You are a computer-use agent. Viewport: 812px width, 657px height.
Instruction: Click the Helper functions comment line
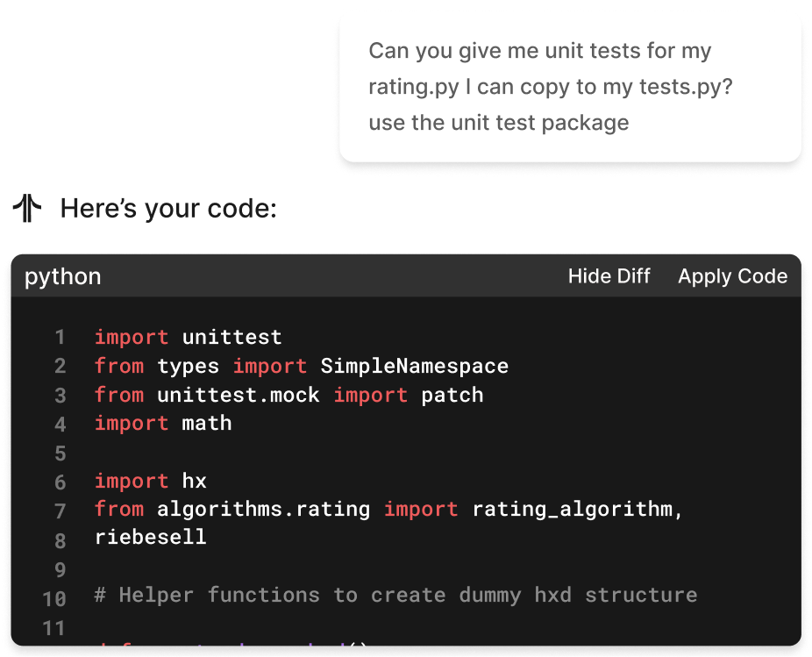tap(396, 595)
